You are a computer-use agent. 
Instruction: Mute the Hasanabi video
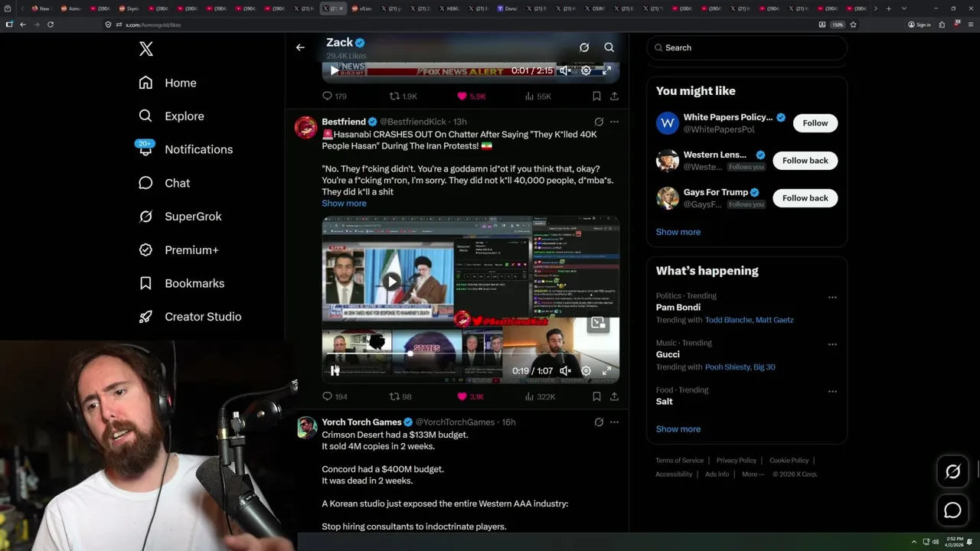[565, 370]
